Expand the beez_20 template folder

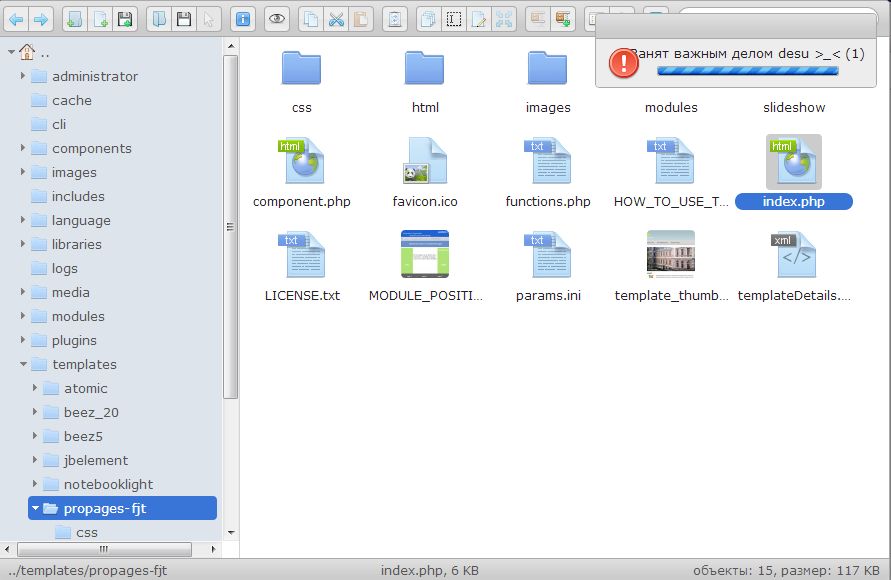click(x=35, y=412)
